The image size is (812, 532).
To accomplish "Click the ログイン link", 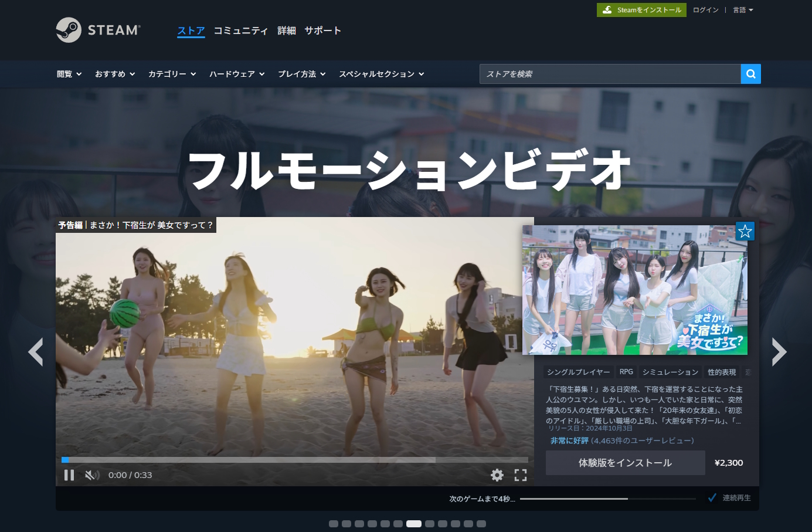I will (705, 10).
